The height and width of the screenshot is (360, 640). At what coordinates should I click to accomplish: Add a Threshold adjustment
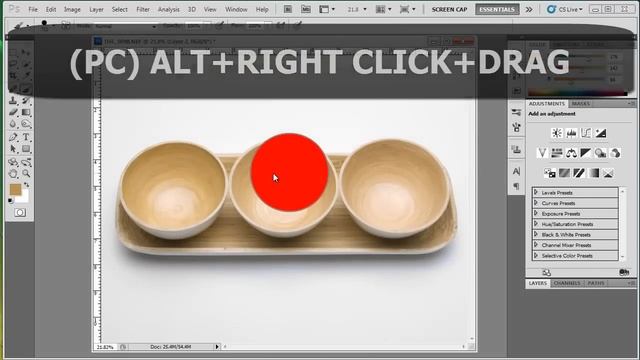(x=579, y=173)
